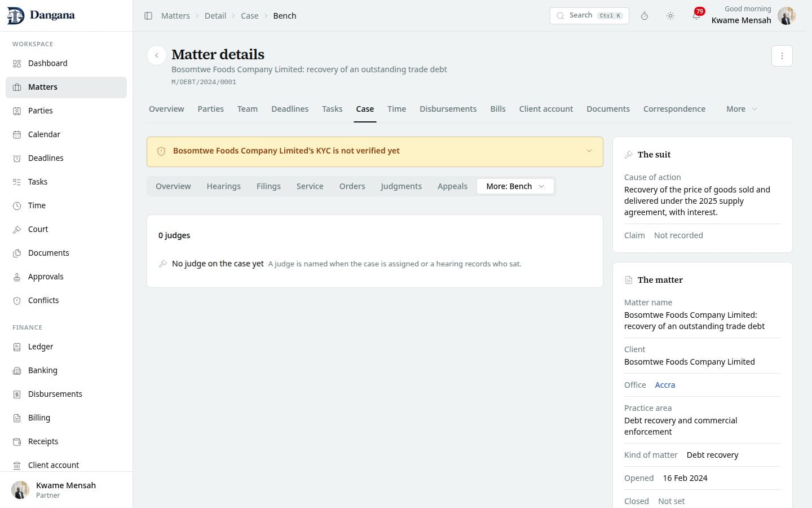Open Ledger under Finance
The width and height of the screenshot is (812, 508).
tap(66, 347)
